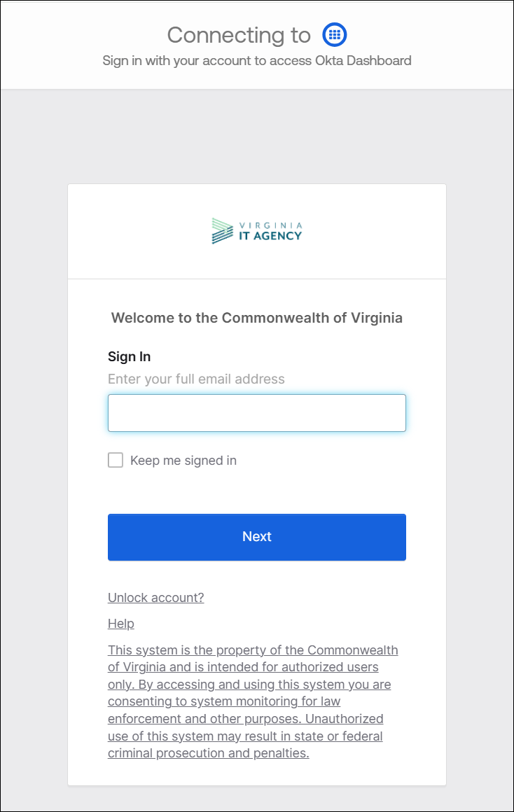Open the Help link
This screenshot has height=812, width=514.
coord(121,624)
